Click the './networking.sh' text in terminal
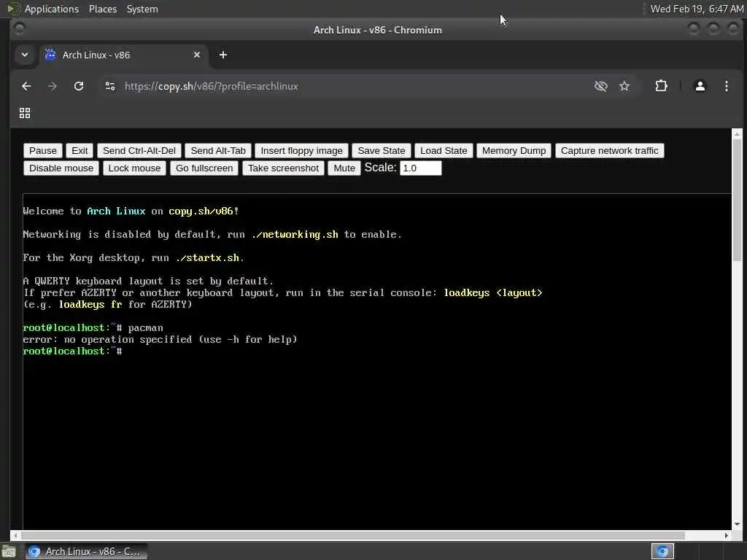747x560 pixels. pos(295,234)
